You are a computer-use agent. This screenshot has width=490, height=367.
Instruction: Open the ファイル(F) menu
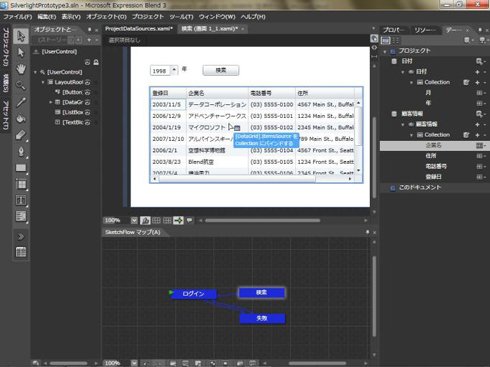18,17
